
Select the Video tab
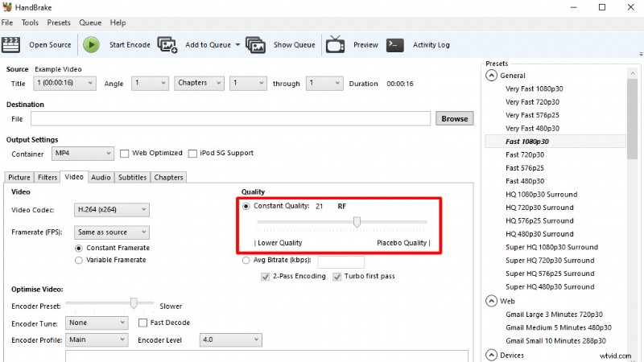[x=74, y=177]
